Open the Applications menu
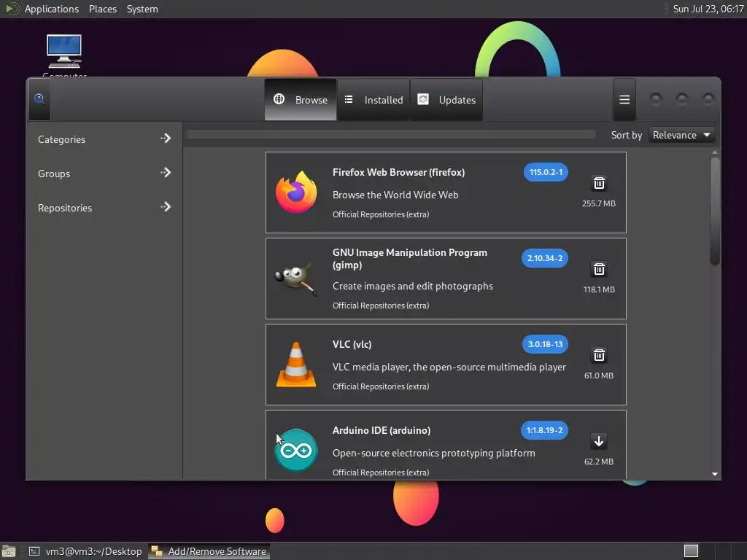The image size is (747, 560). point(52,9)
